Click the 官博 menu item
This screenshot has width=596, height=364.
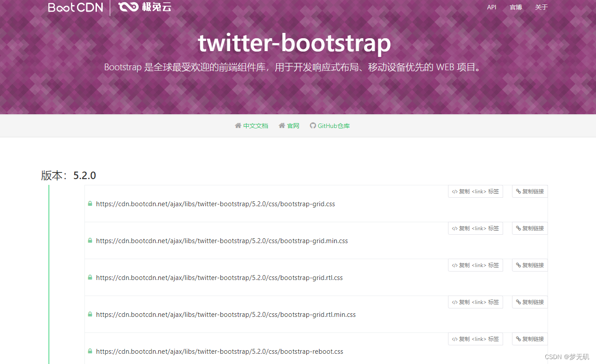pyautogui.click(x=516, y=7)
